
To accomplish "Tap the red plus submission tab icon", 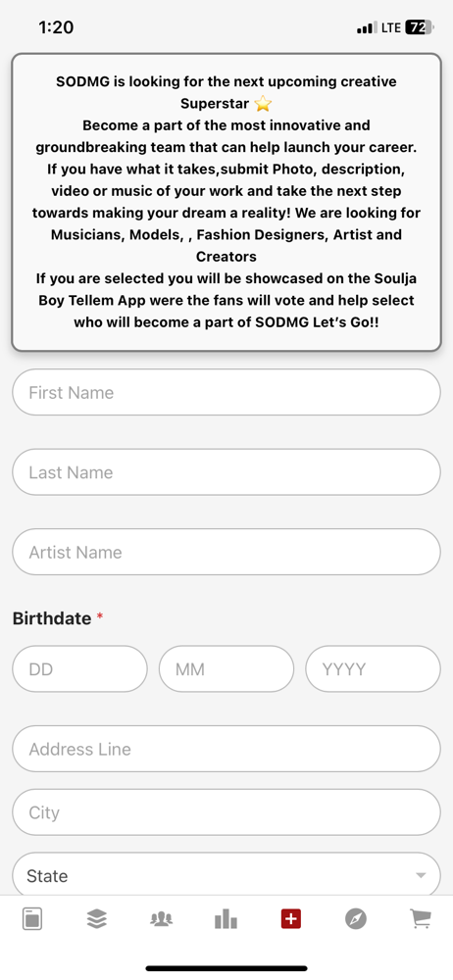I will pos(290,919).
